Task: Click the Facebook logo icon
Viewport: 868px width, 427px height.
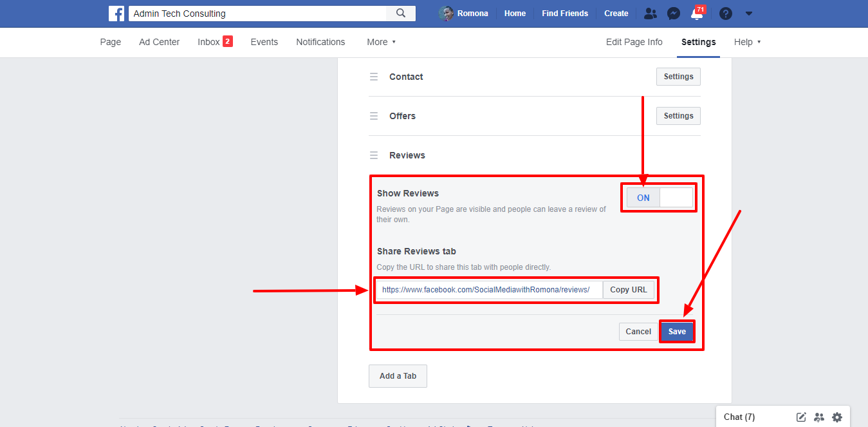Action: [116, 14]
